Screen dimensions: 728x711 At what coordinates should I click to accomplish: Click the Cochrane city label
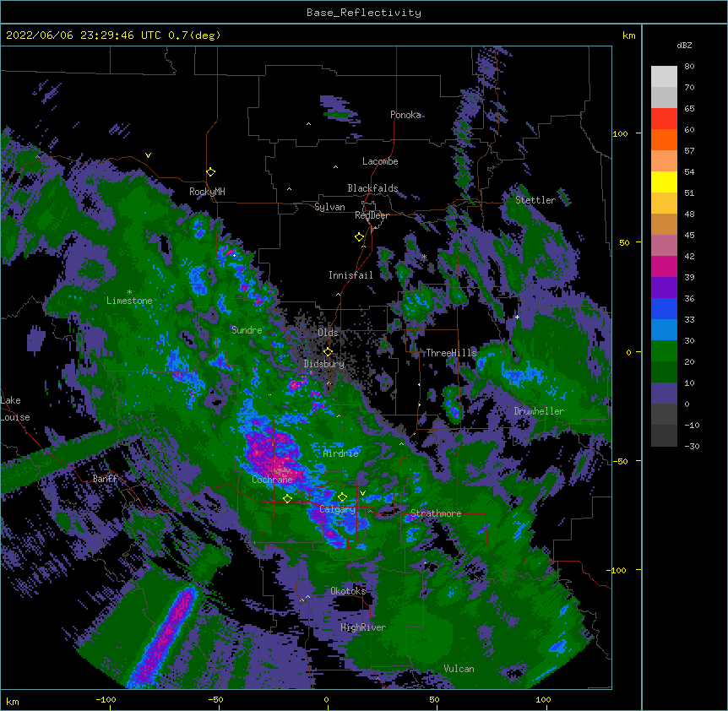pos(272,480)
